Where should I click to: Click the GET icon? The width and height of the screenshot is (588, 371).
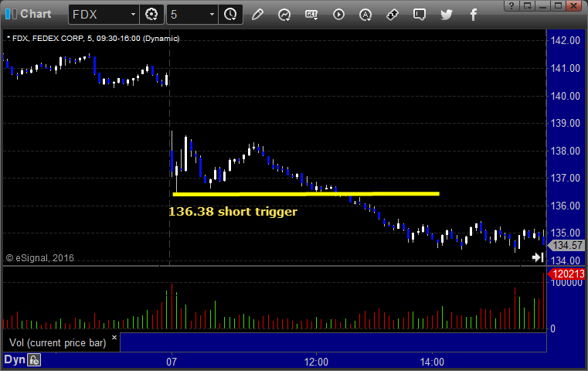pyautogui.click(x=311, y=15)
